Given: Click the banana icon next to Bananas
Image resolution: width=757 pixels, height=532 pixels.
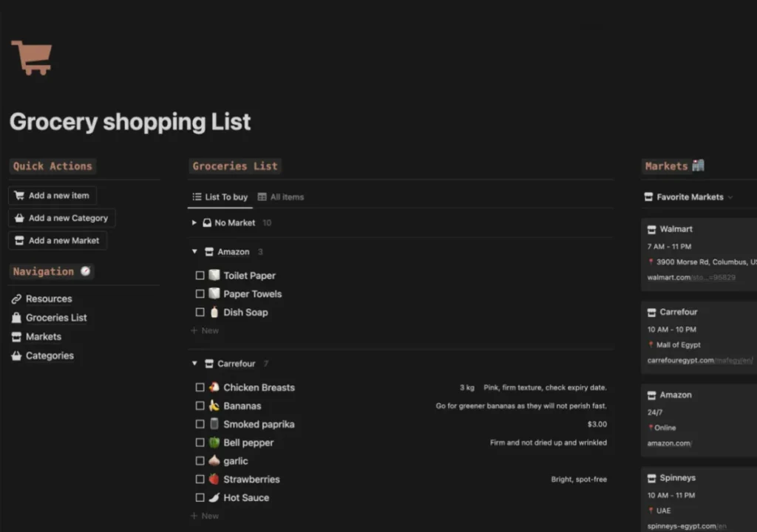Looking at the screenshot, I should [214, 406].
